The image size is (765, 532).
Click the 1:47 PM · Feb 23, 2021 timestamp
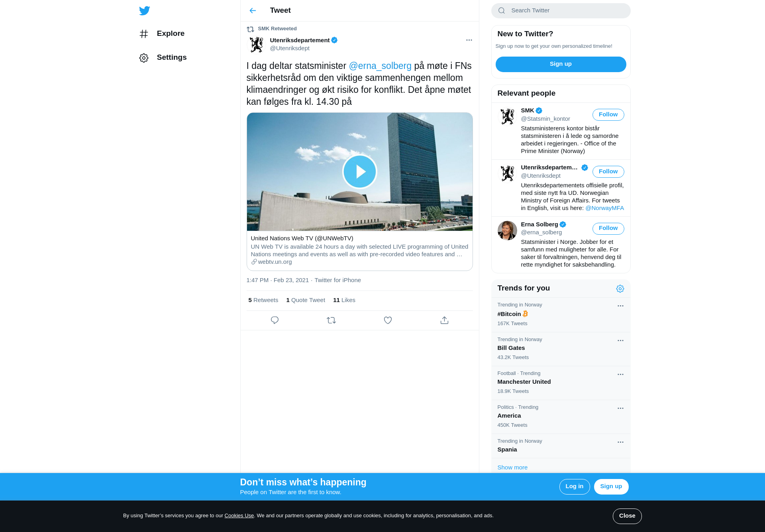pos(277,280)
